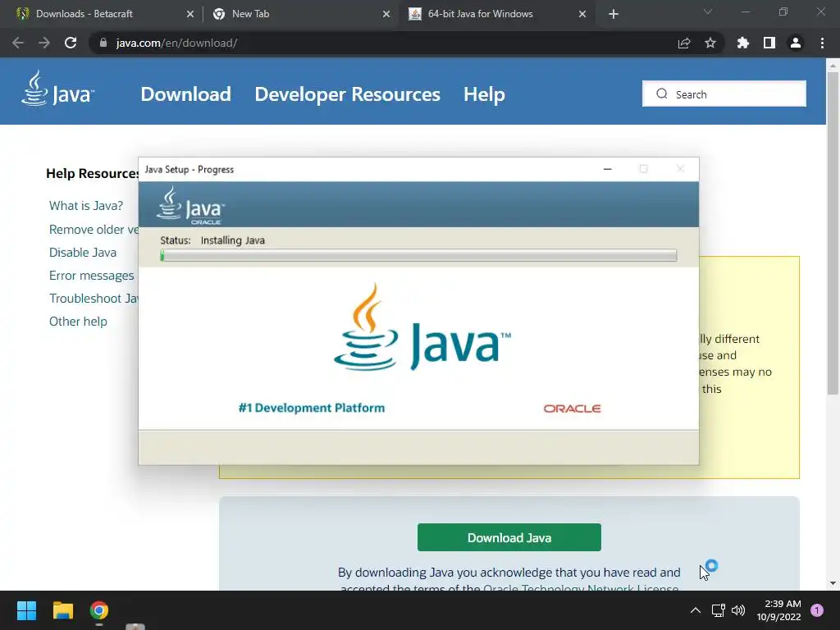View site info via the lock icon
The height and width of the screenshot is (630, 840).
[103, 43]
